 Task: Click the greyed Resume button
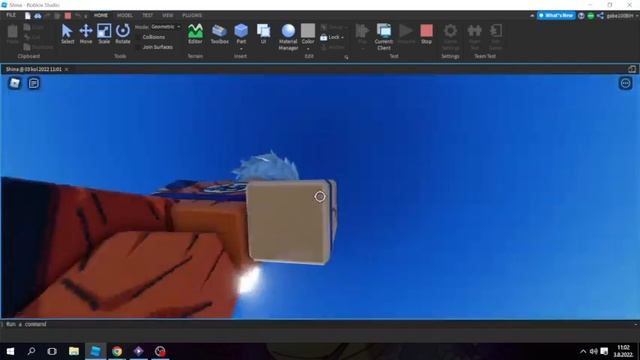[x=406, y=34]
